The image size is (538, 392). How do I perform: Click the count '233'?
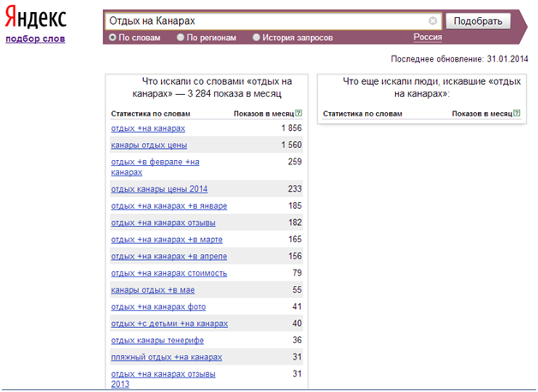pos(295,189)
